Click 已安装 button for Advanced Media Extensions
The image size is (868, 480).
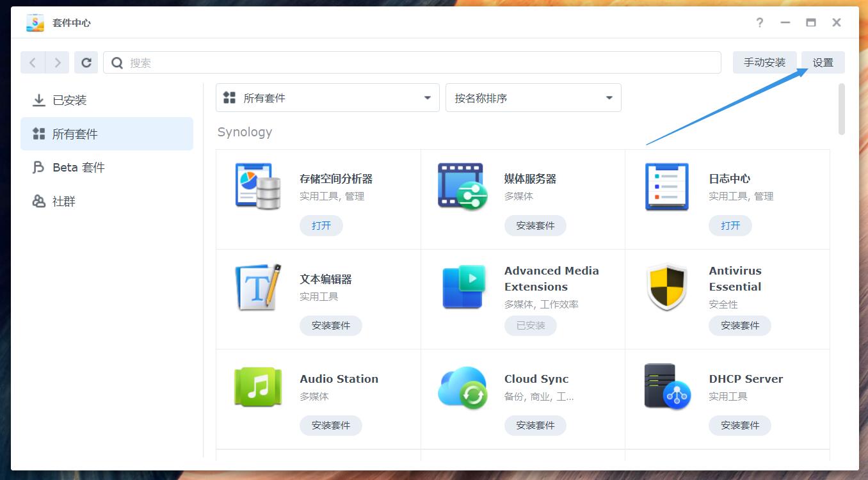(531, 325)
